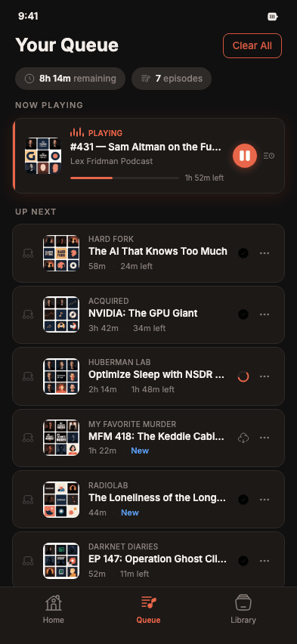Tap reorder handle for NVIDIA: The GPU Giant

pyautogui.click(x=28, y=314)
